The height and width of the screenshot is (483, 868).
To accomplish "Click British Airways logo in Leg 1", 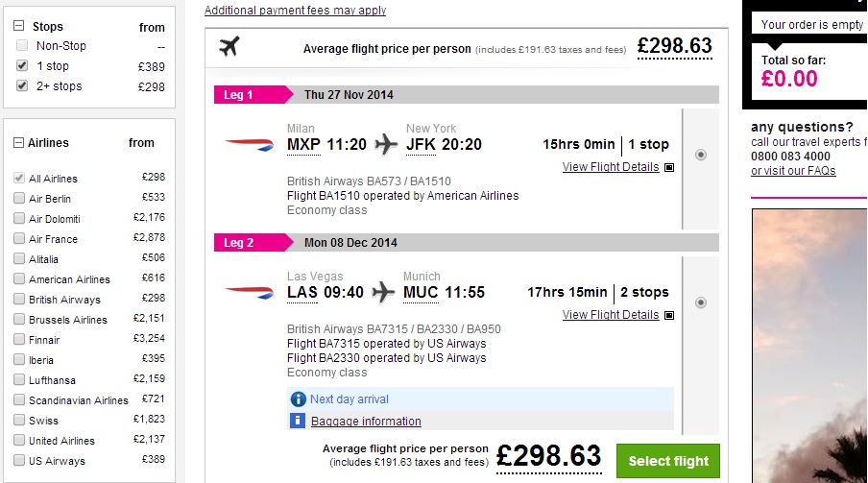I will point(249,144).
